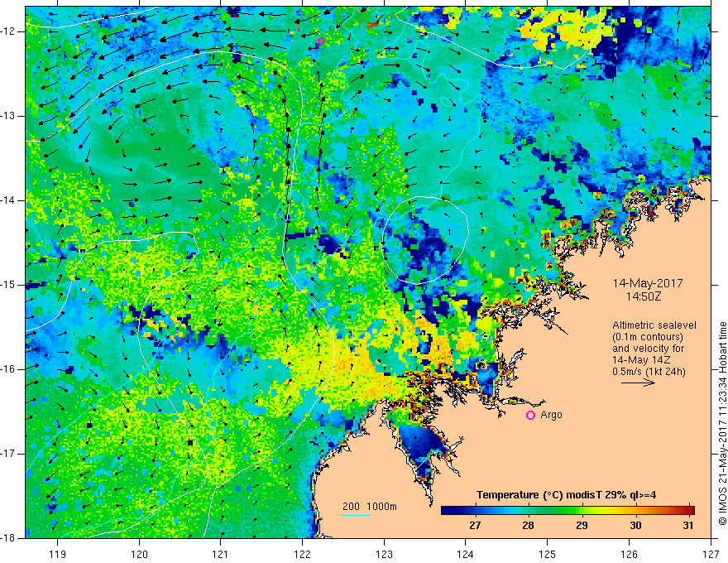The width and height of the screenshot is (728, 563).
Task: Click longitude axis label 126
Action: coord(629,554)
